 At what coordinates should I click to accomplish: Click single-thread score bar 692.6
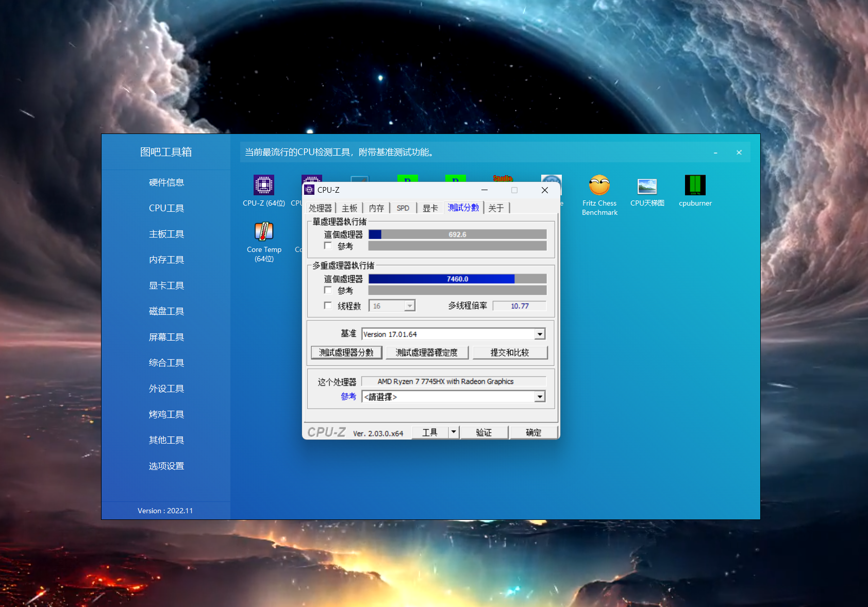(x=458, y=234)
